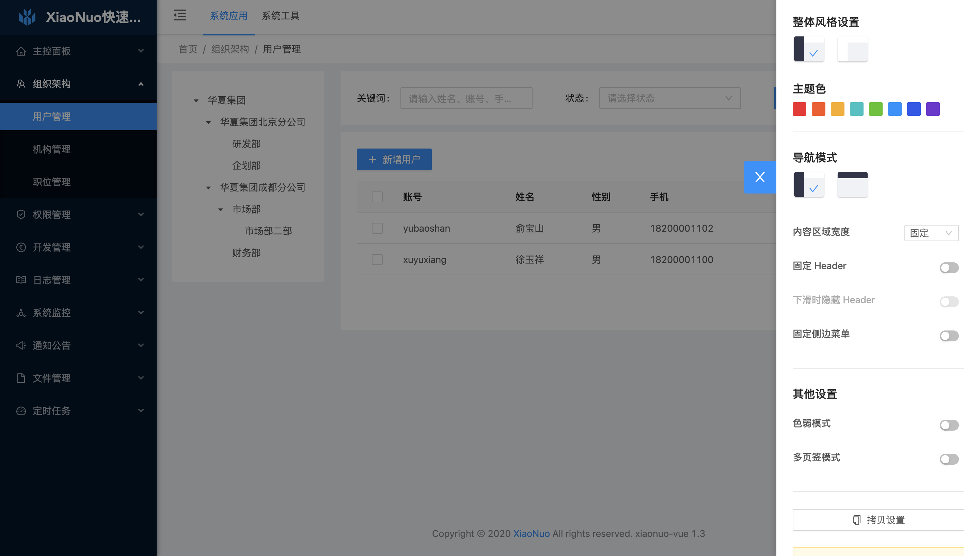Click name cell 徐玉祥

(529, 260)
